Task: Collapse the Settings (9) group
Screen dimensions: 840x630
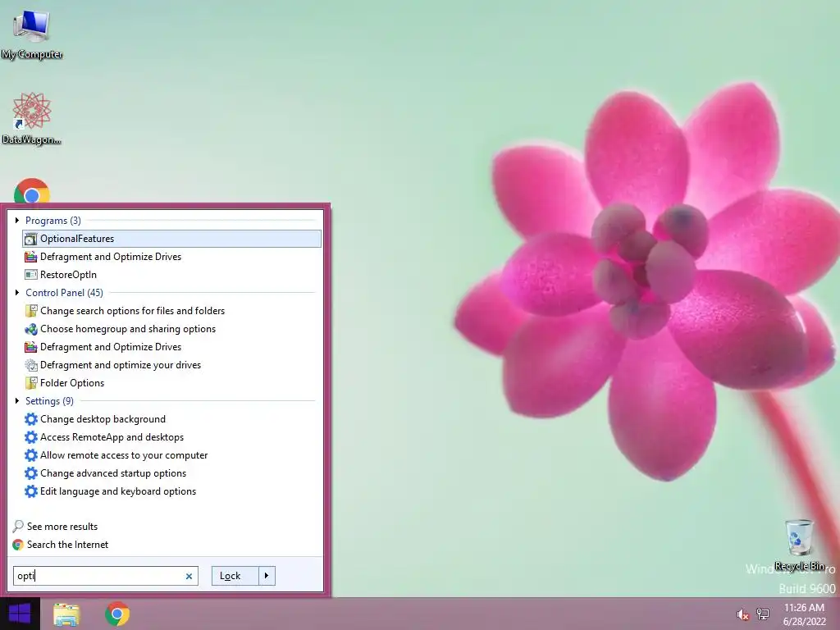Action: (x=17, y=400)
